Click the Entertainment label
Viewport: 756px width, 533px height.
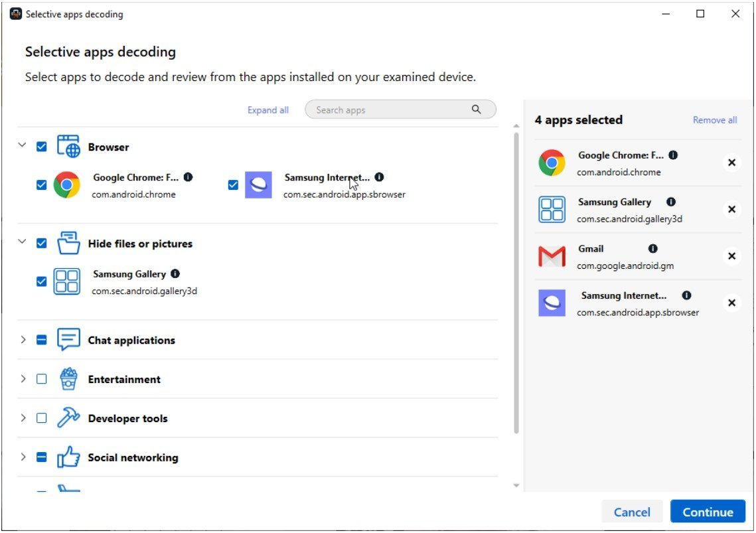click(124, 379)
